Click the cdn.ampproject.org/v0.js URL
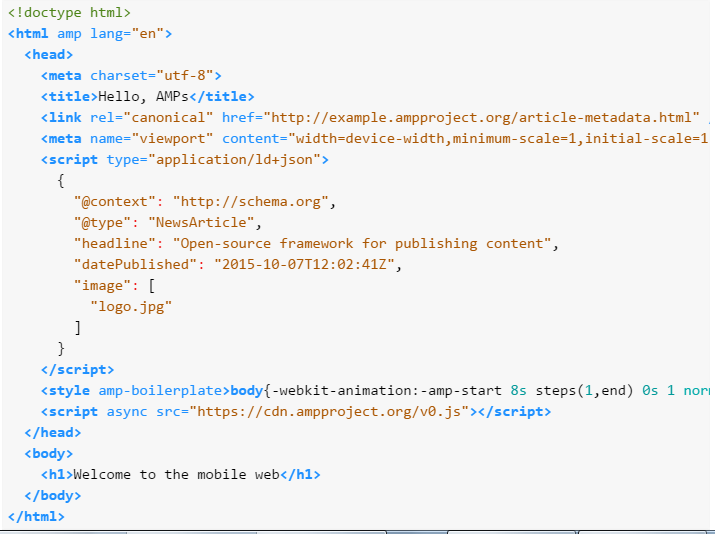715x534 pixels. [329, 411]
